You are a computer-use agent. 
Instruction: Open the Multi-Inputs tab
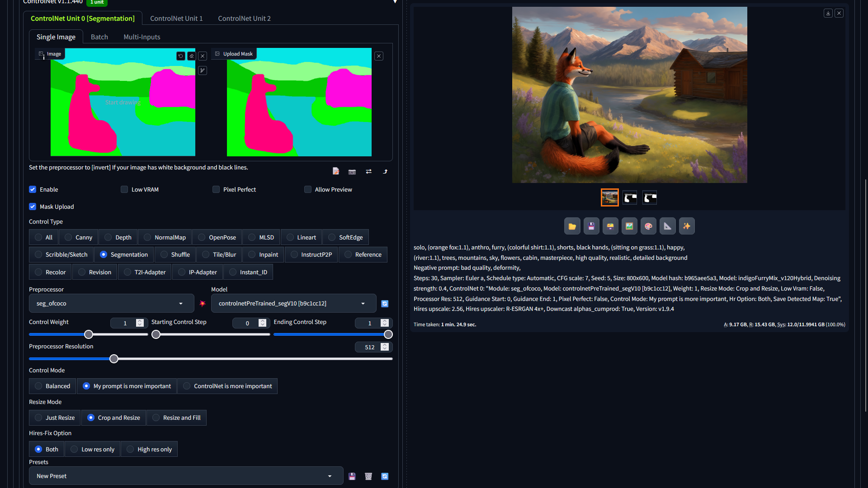pos(142,37)
